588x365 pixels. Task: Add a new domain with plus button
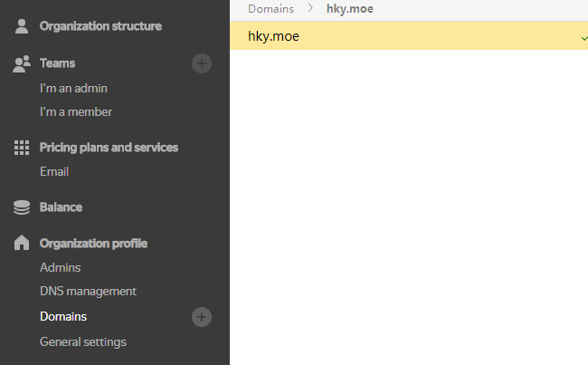[202, 317]
